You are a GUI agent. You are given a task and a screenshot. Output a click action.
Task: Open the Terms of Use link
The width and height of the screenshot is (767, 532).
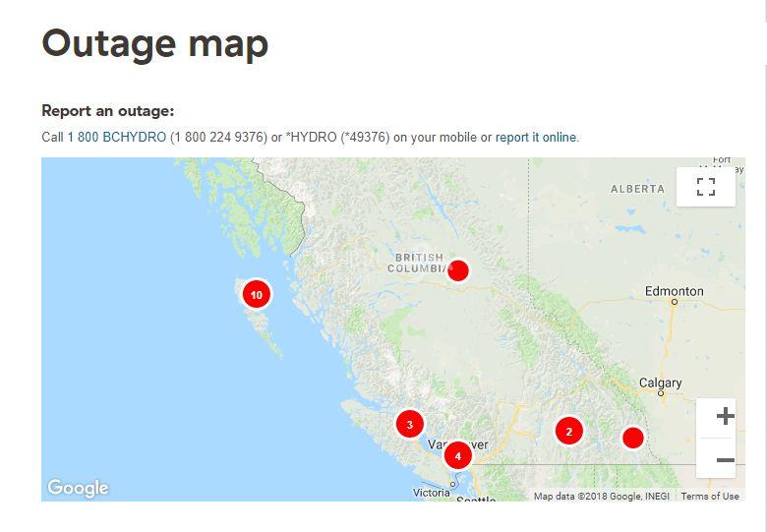coord(709,496)
